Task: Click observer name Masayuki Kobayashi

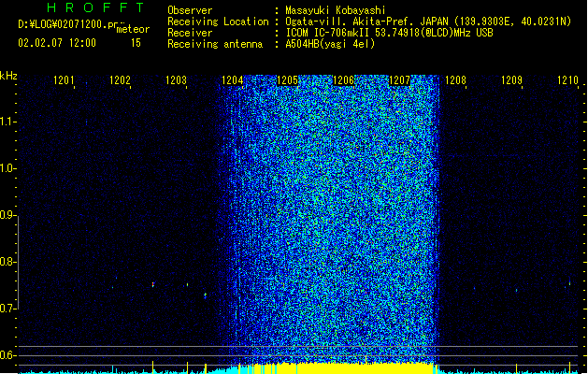Action: coord(336,10)
